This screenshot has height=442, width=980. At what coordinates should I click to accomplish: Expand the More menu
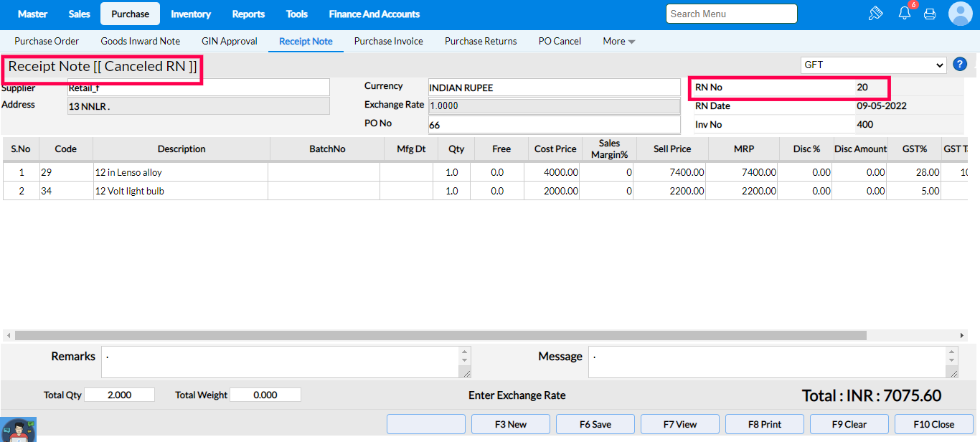pos(618,41)
